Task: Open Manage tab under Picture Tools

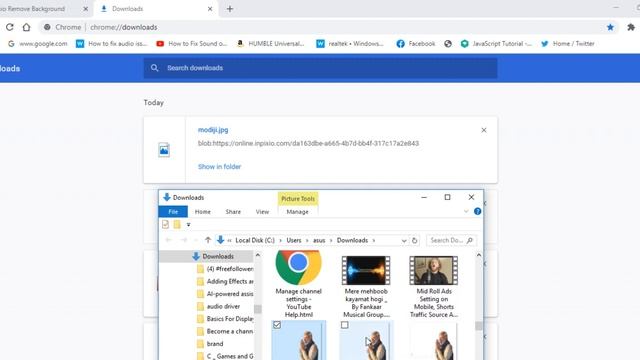Action: pos(298,212)
